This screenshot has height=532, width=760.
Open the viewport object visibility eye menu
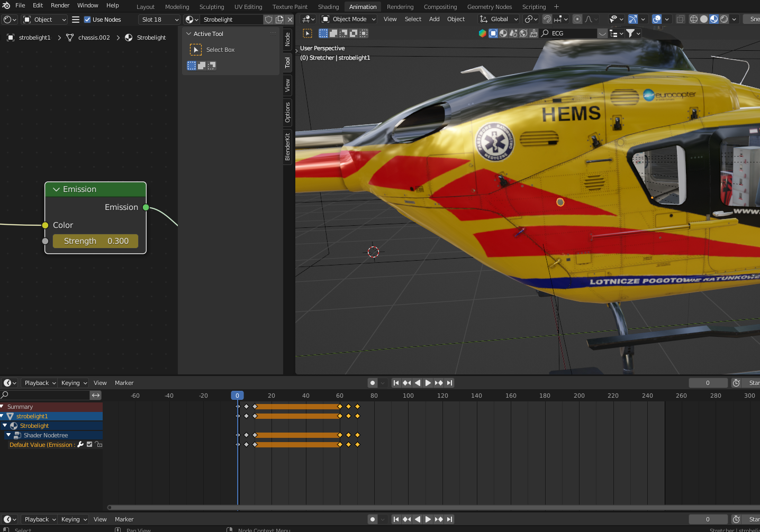(x=616, y=19)
